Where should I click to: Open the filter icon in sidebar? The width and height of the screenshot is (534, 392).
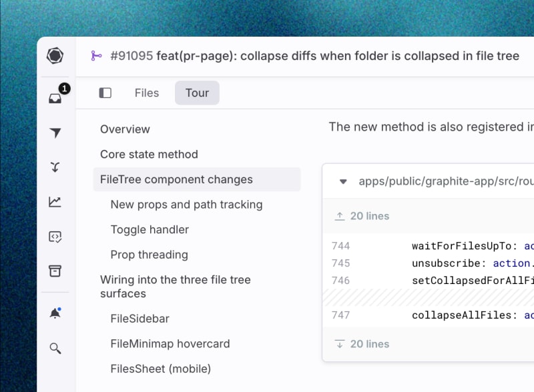coord(55,133)
